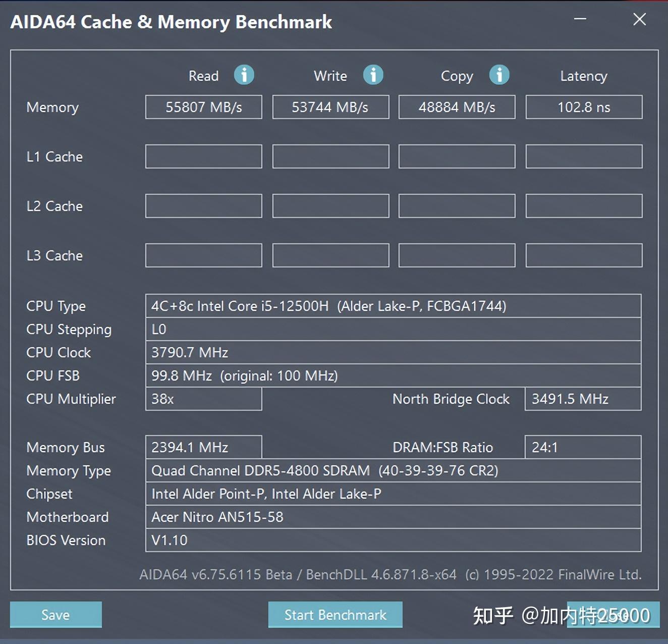Click the CPU Clock value 3790.7 MHz
Screen dimensions: 668x644
tap(394, 352)
